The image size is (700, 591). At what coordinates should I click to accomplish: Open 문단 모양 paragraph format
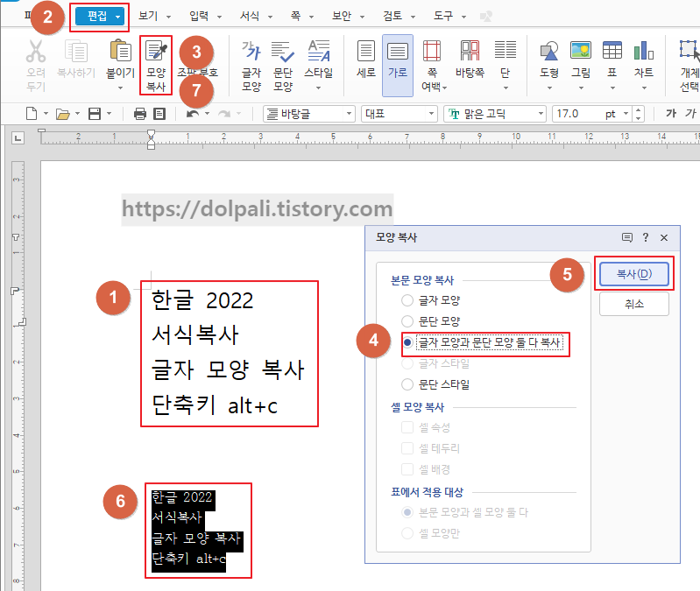(283, 65)
